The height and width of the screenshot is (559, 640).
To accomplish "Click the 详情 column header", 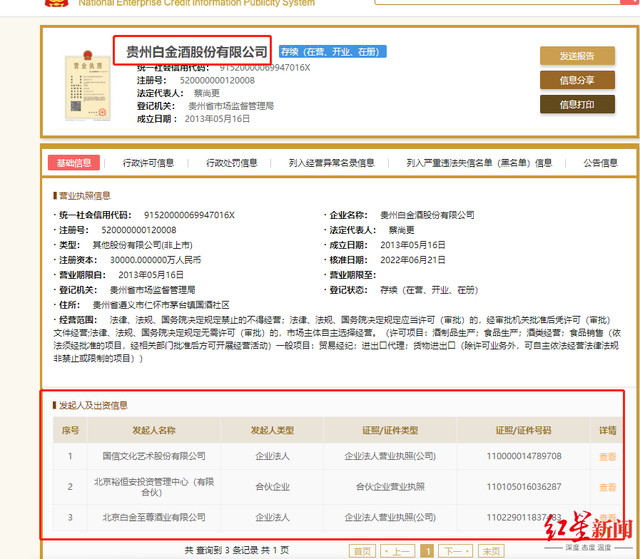I will click(x=607, y=430).
